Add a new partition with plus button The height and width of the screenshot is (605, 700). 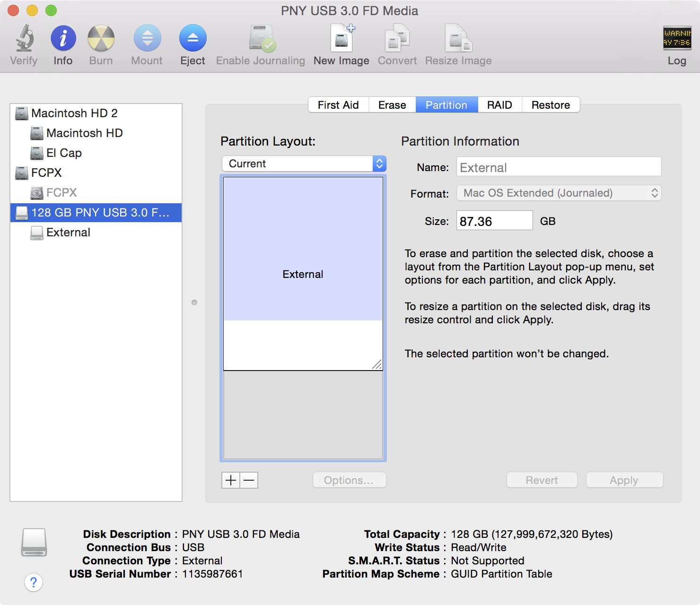pyautogui.click(x=230, y=480)
